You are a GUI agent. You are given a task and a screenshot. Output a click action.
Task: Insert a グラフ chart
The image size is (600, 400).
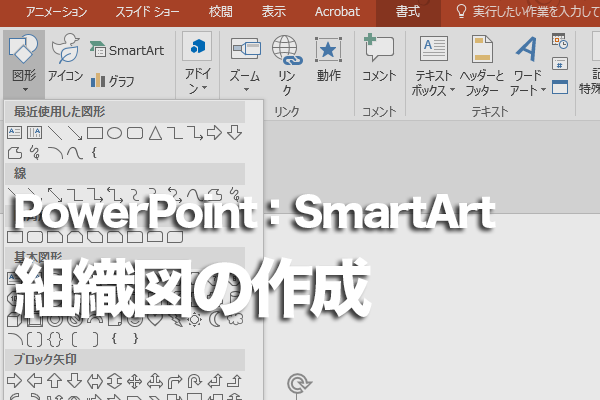click(x=112, y=81)
